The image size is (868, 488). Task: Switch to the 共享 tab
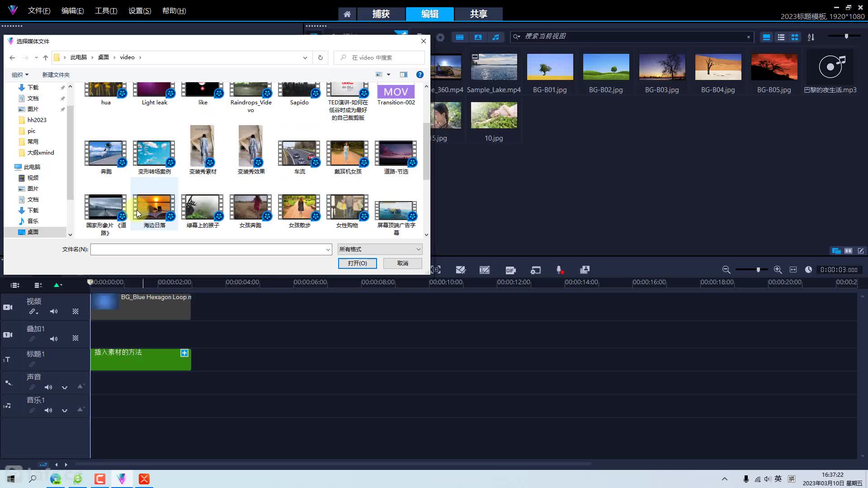478,14
